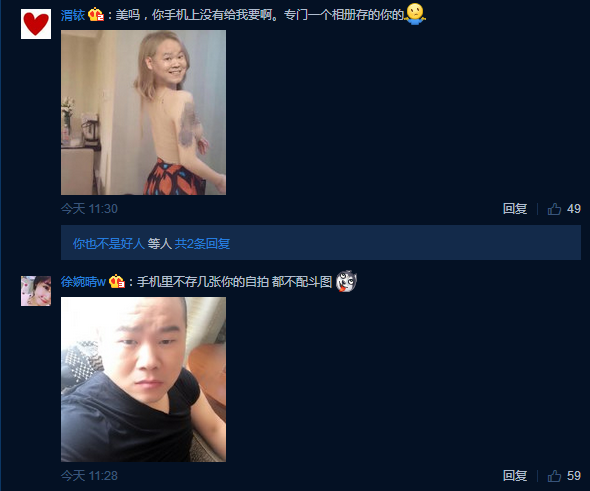This screenshot has width=590, height=491.
Task: Click the like count 59
Action: [x=574, y=476]
